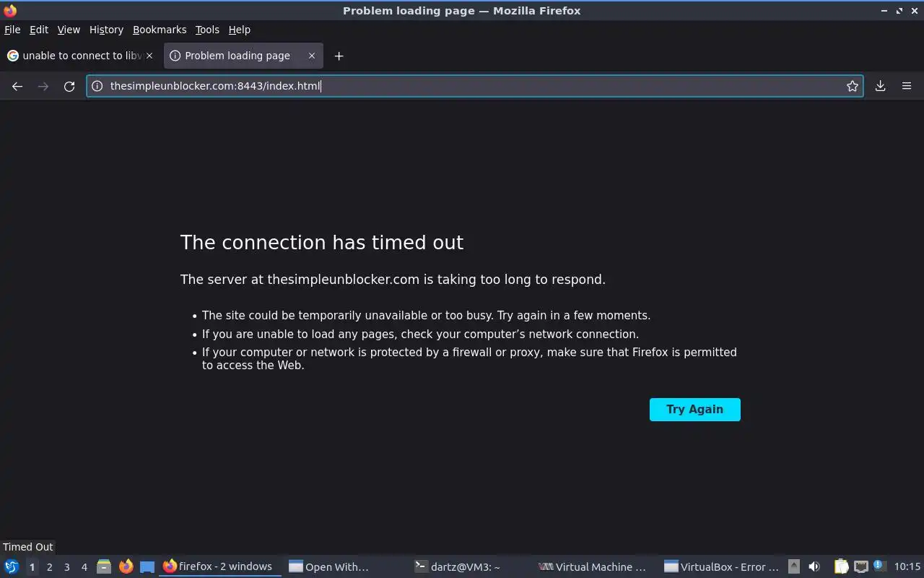Switch to the Virtual Machine Manager window
Viewport: 924px width, 578px height.
(594, 566)
